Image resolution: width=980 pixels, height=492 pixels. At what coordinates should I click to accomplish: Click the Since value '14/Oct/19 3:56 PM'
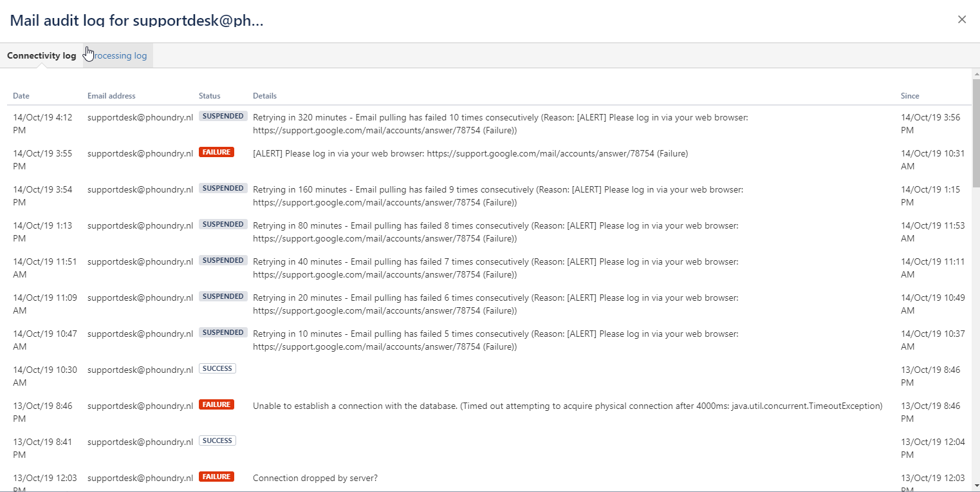pos(930,124)
